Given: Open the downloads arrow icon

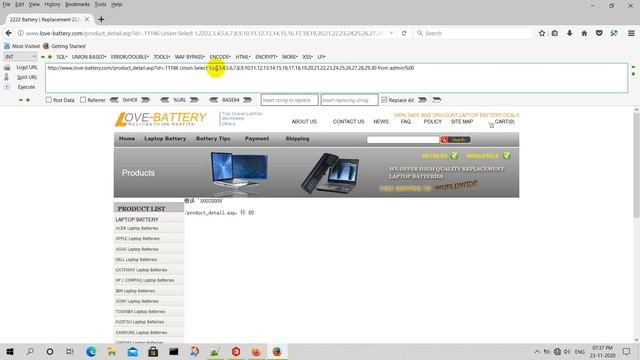Looking at the screenshot, I should pos(569,33).
